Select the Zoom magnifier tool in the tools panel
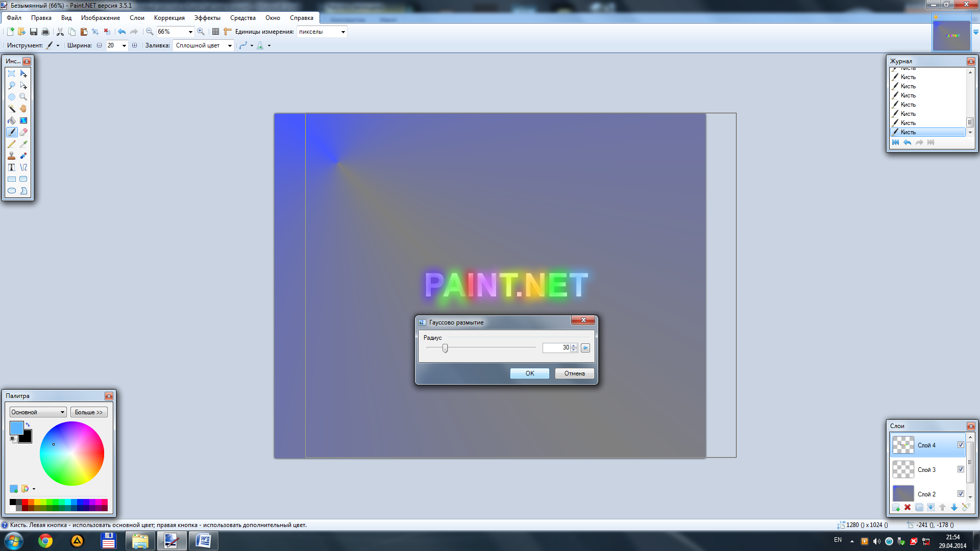The width and height of the screenshot is (980, 551). pos(23,97)
